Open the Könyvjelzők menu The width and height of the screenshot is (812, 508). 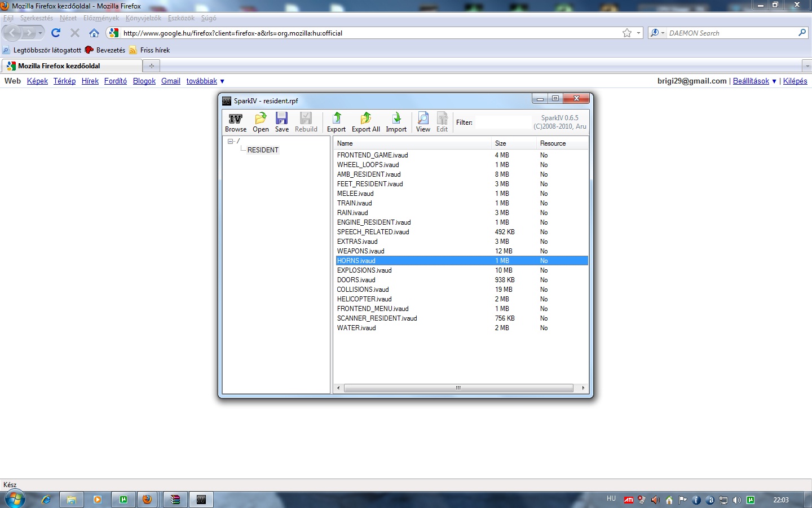[143, 18]
